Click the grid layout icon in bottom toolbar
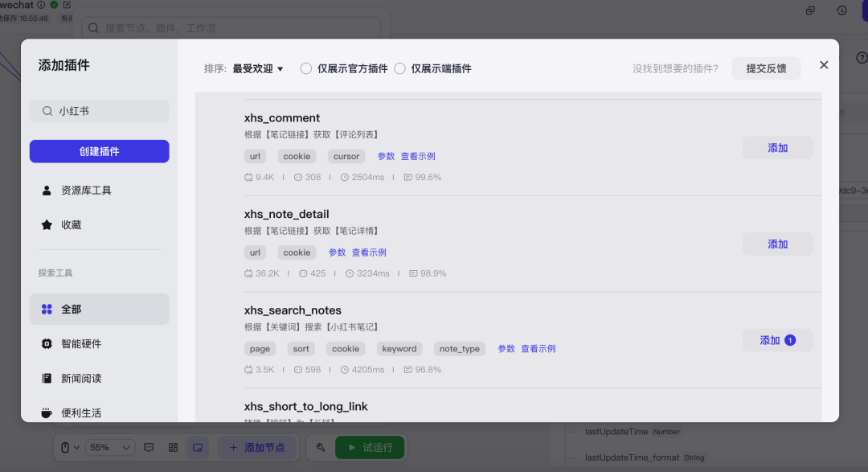Image resolution: width=868 pixels, height=472 pixels. (x=173, y=447)
